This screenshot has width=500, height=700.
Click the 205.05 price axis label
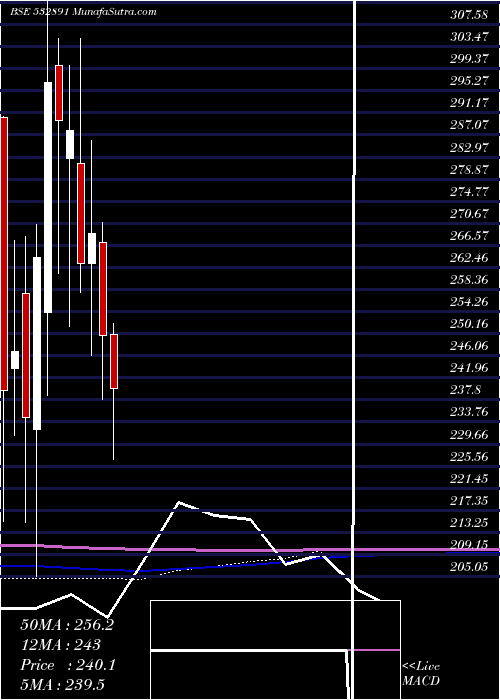click(x=468, y=567)
